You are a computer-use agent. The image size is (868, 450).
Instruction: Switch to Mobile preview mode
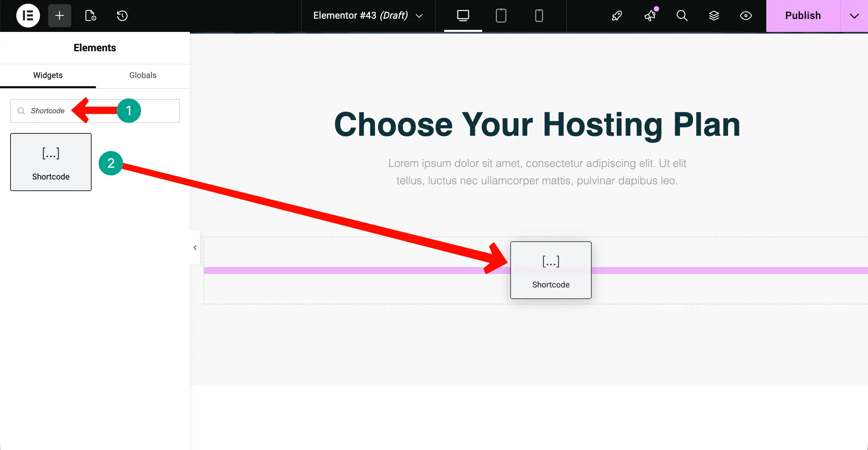tap(538, 16)
